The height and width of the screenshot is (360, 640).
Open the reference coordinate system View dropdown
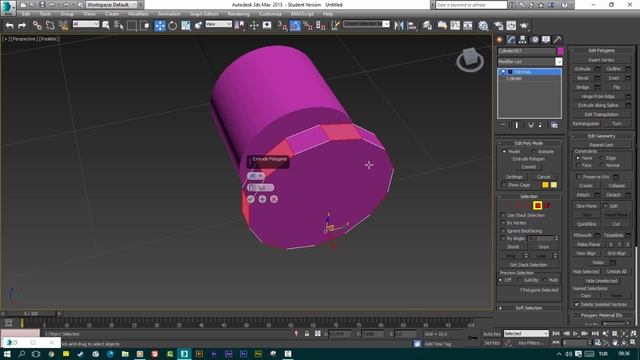[218, 24]
